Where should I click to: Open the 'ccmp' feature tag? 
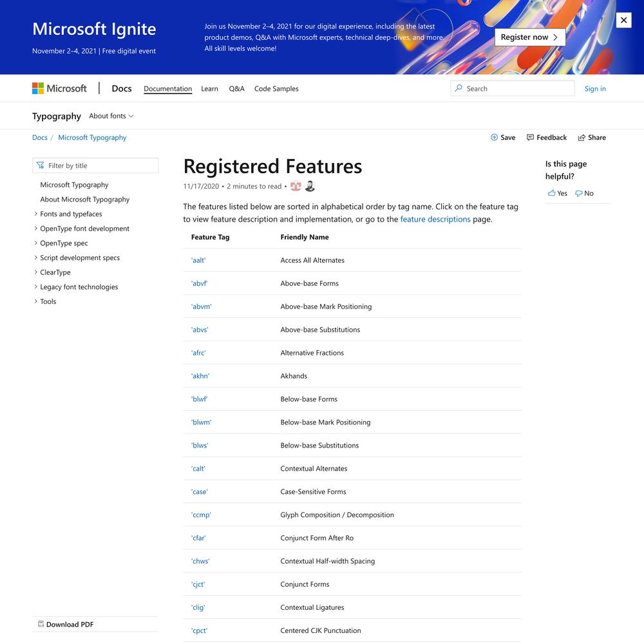click(201, 515)
